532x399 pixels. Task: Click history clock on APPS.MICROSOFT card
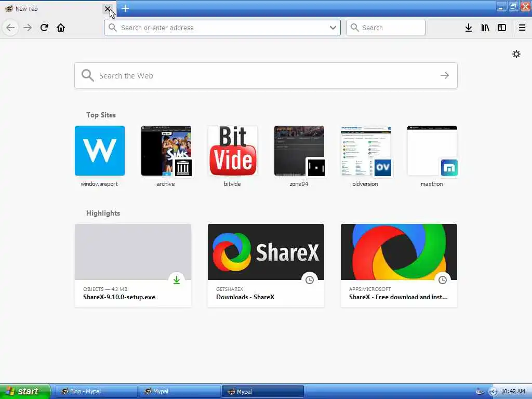[x=443, y=280]
